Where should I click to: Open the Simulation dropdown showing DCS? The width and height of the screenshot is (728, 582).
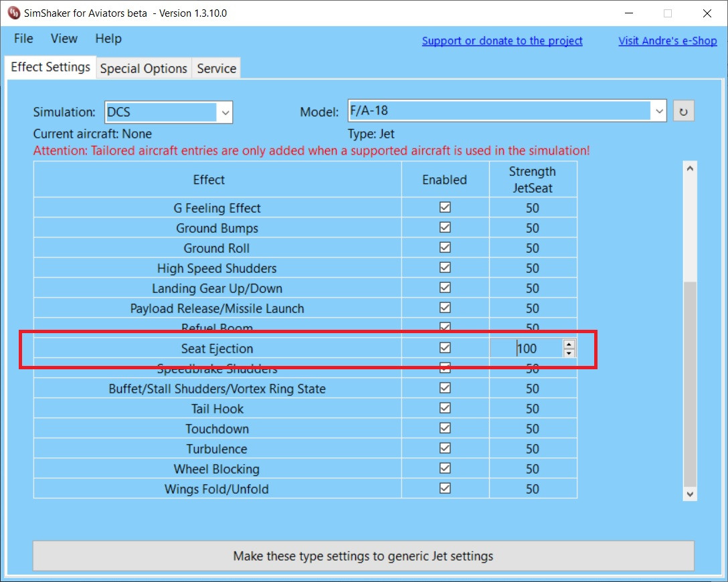tap(169, 112)
